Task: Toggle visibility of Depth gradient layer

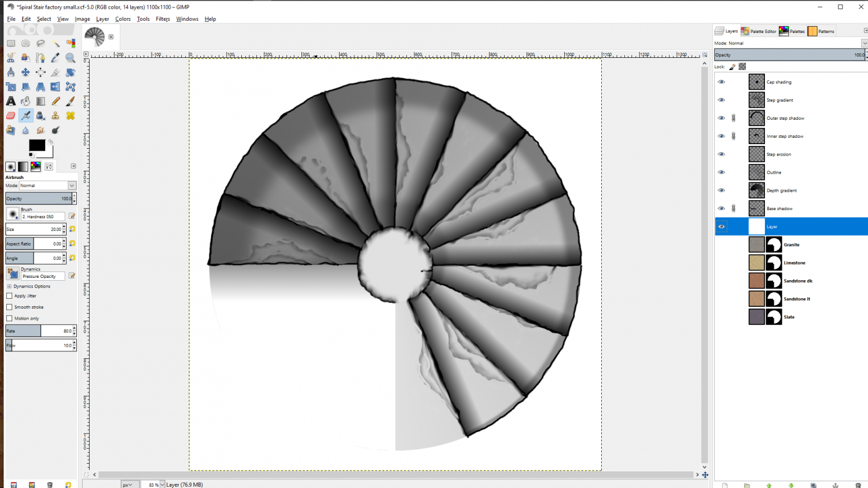Action: click(721, 190)
